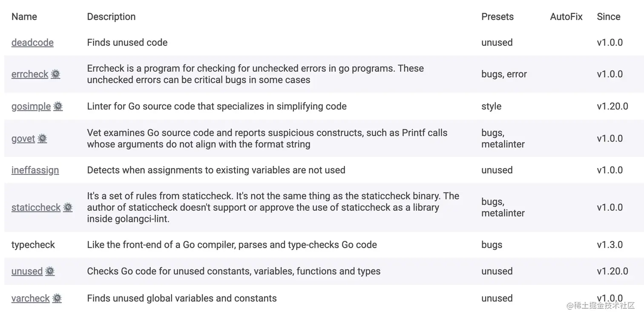Select the typecheck name cell
Viewport: 644px width, 319px height.
pos(33,245)
